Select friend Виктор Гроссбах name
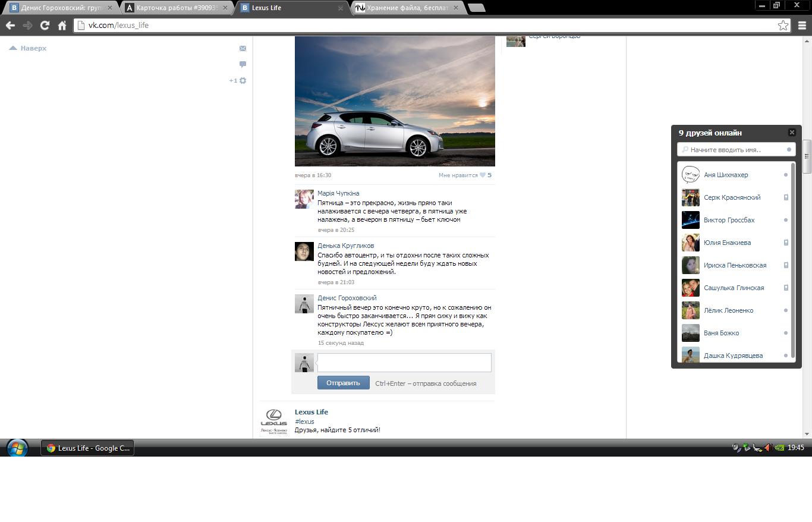 [x=729, y=220]
